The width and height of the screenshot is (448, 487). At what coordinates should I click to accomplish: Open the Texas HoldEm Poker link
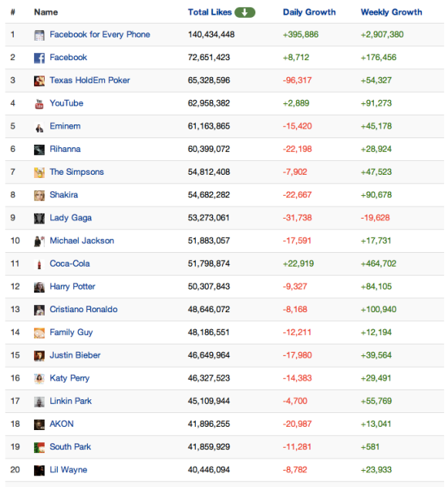tap(89, 80)
